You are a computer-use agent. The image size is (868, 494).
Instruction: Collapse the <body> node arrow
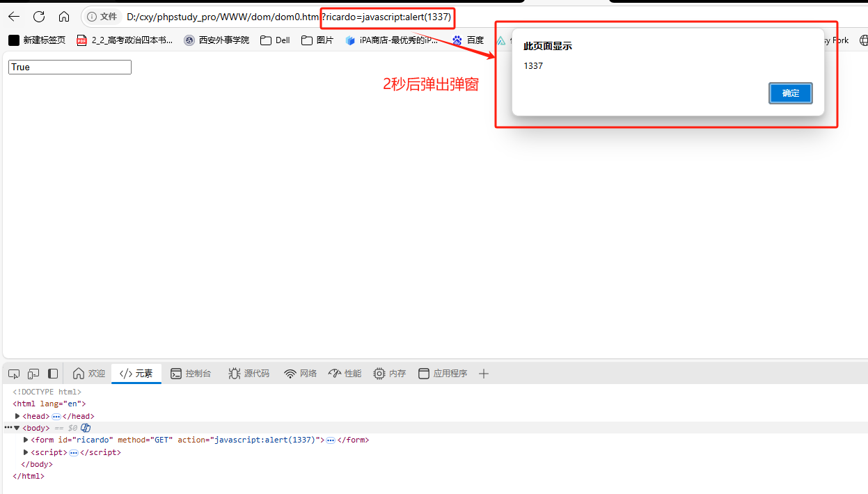point(17,428)
